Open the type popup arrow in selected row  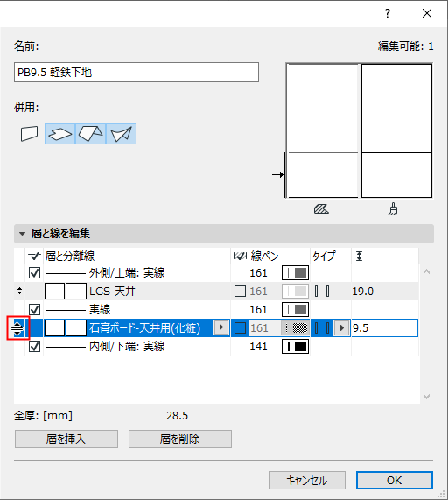pos(342,327)
